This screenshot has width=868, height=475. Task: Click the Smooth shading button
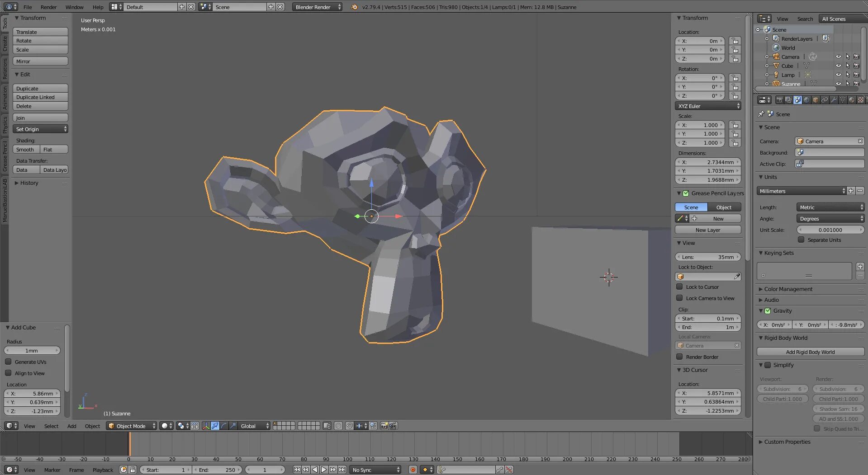coord(26,149)
